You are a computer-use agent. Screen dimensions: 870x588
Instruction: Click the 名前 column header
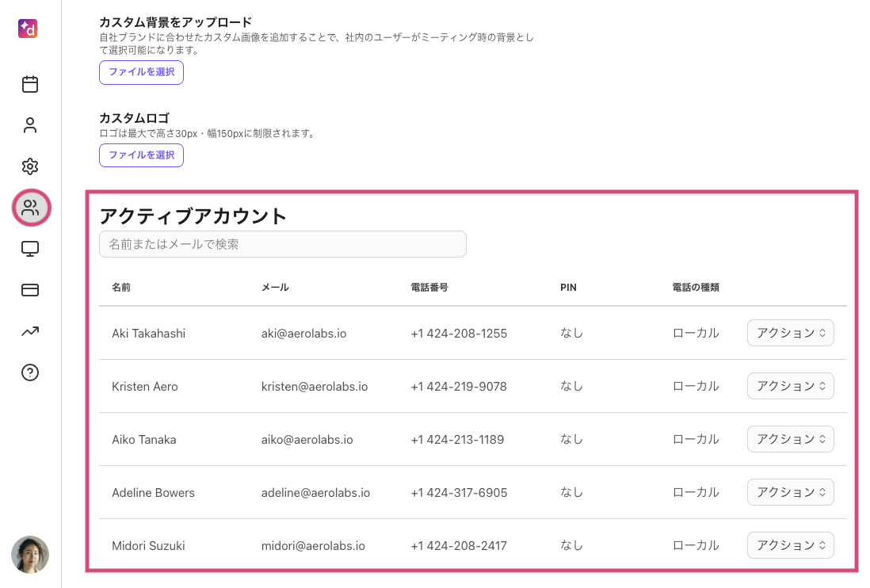coord(121,287)
